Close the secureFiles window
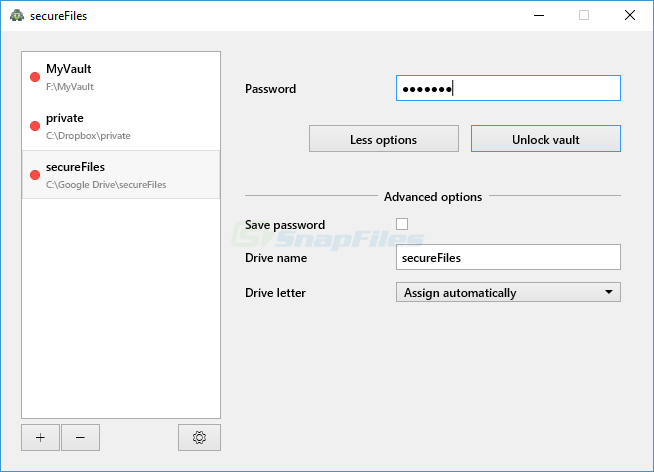 (x=629, y=15)
